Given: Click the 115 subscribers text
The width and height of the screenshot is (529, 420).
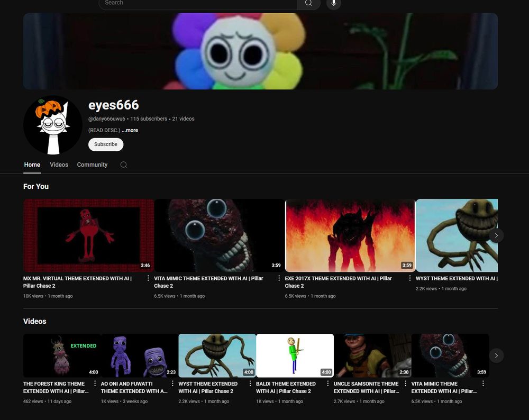Looking at the screenshot, I should click(149, 118).
